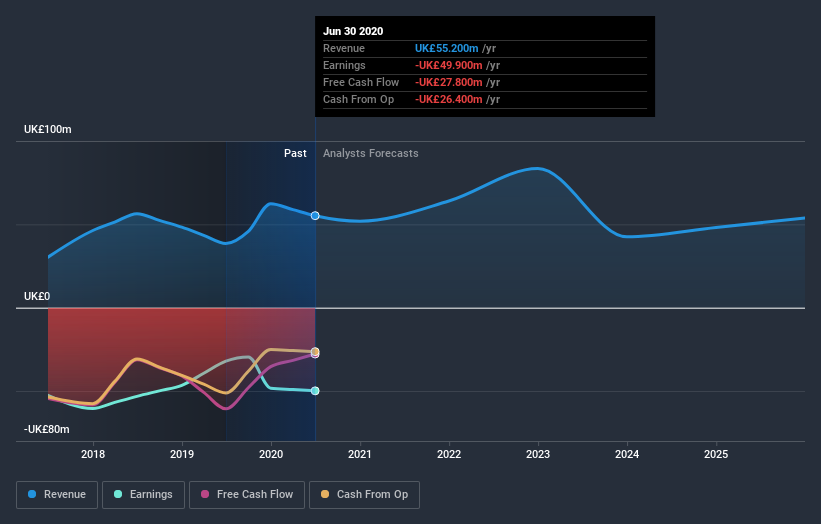Click the -UK£49.900m earnings value in tooltip
Viewport: 821px width, 524px height.
coord(449,65)
